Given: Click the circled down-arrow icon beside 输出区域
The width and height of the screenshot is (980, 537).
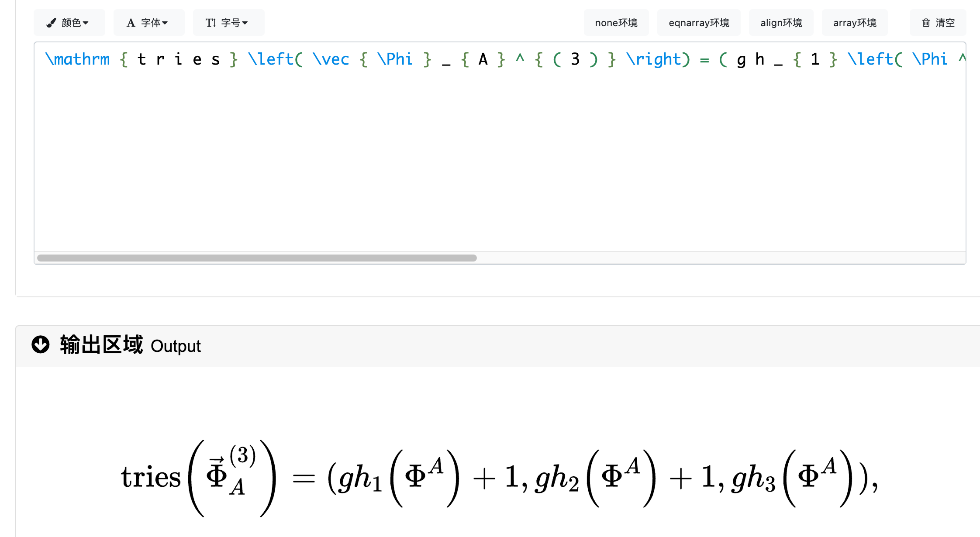Looking at the screenshot, I should click(41, 344).
